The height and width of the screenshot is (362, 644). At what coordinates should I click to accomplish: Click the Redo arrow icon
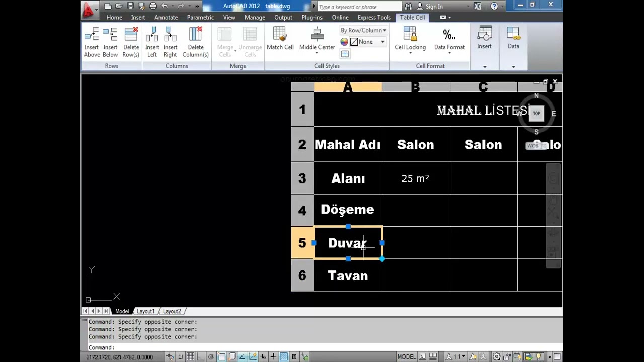[181, 6]
